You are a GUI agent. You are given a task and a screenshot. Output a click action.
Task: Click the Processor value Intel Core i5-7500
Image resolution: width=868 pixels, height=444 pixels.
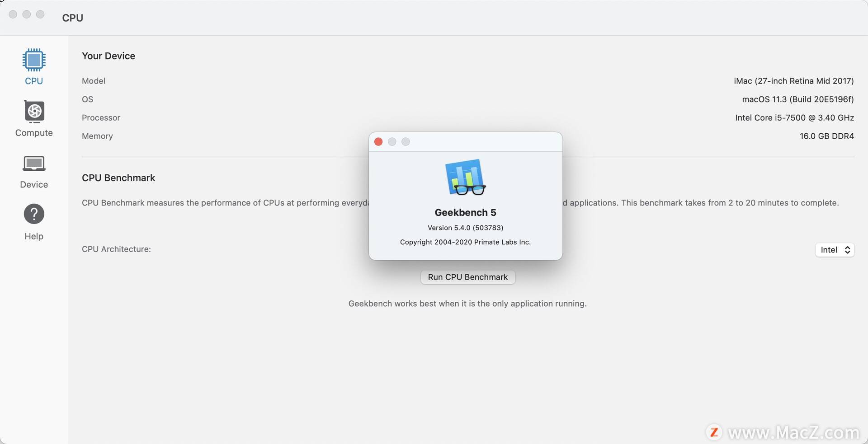pos(794,117)
